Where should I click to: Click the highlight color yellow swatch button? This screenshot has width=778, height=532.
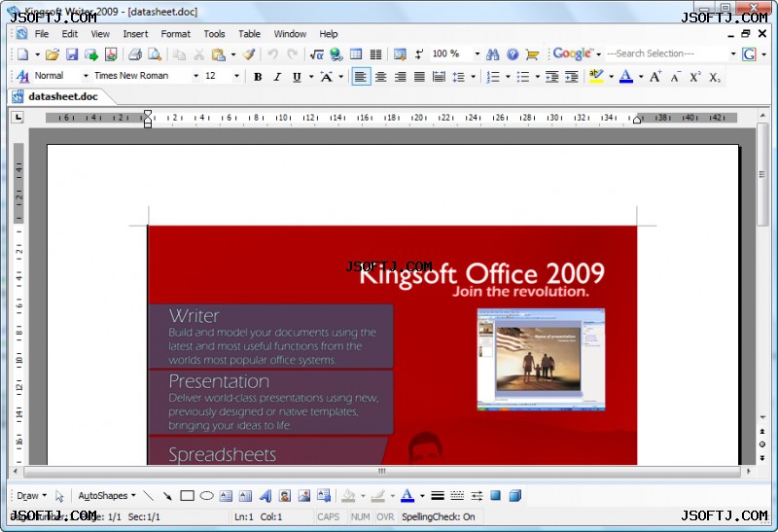596,77
